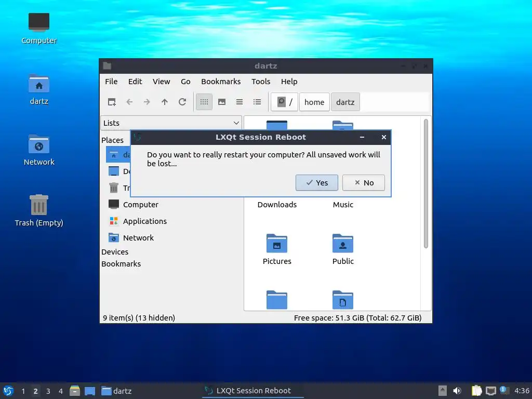This screenshot has height=399, width=532.
Task: Switch to desktop 1
Action: pos(23,391)
